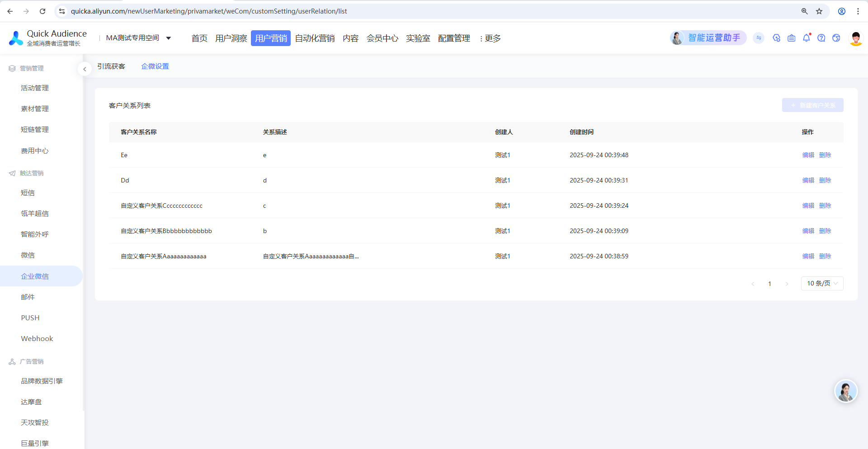Delete the 自定义客户关系Ccccccccccccc row
The height and width of the screenshot is (449, 868).
(825, 206)
